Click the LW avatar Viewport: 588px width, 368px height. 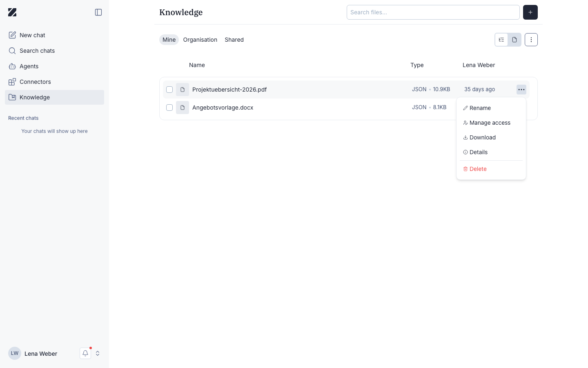[x=15, y=353]
